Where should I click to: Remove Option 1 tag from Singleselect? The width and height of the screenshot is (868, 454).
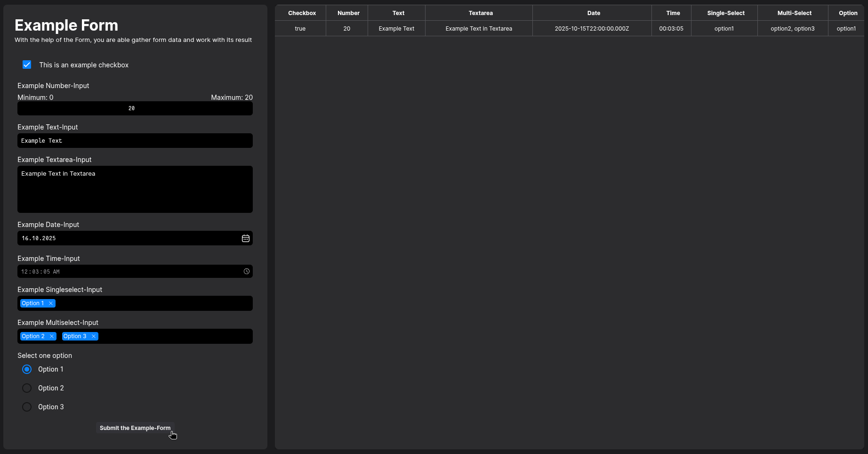51,303
